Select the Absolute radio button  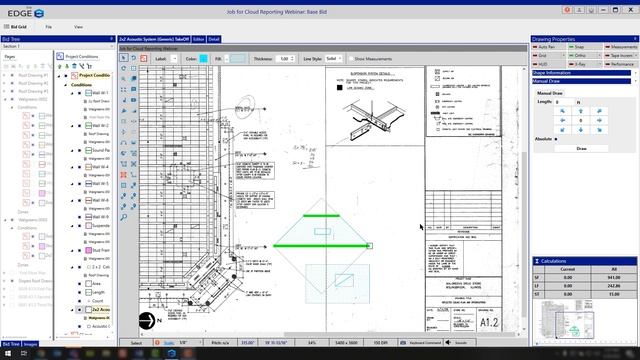[x=556, y=139]
